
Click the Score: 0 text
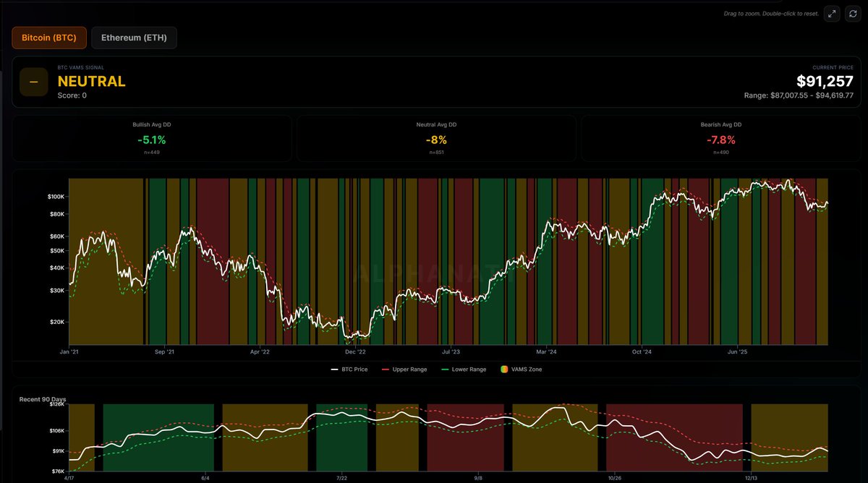coord(72,95)
